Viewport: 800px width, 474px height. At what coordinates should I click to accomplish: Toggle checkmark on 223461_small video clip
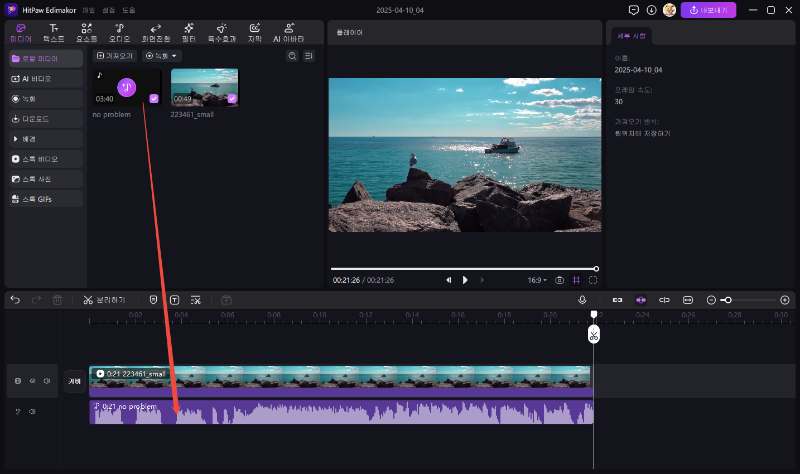pyautogui.click(x=232, y=98)
